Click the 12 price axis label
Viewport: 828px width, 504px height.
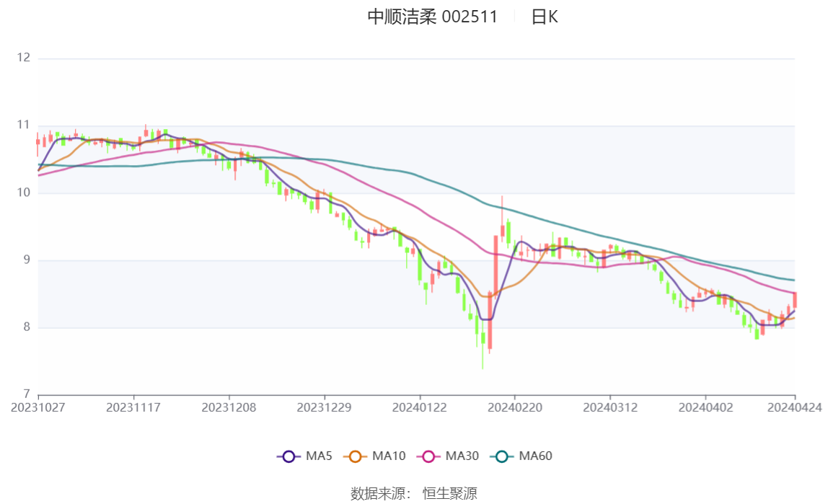23,58
